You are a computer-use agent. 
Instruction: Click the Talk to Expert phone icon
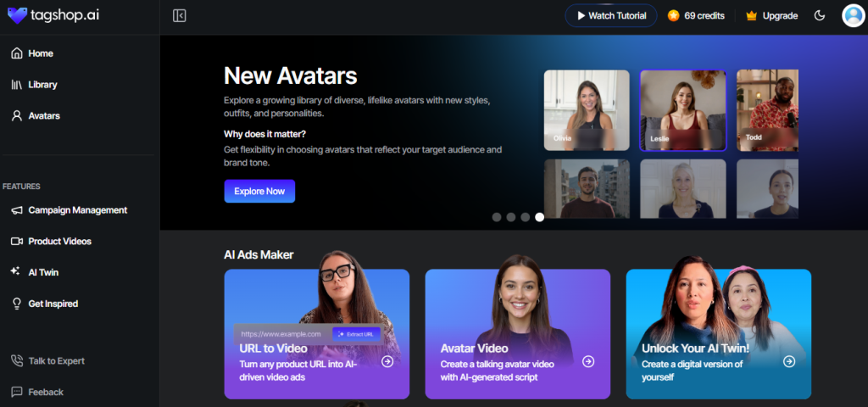[x=17, y=360]
